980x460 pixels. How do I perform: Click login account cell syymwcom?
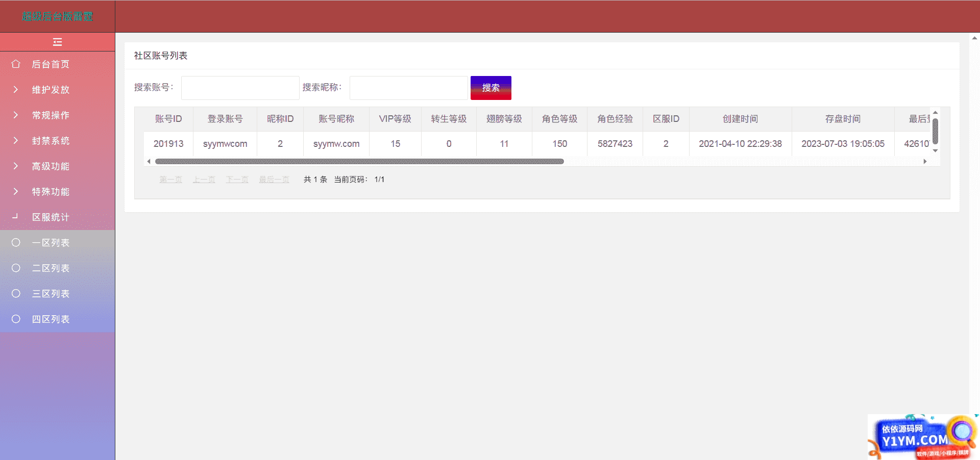coord(225,144)
